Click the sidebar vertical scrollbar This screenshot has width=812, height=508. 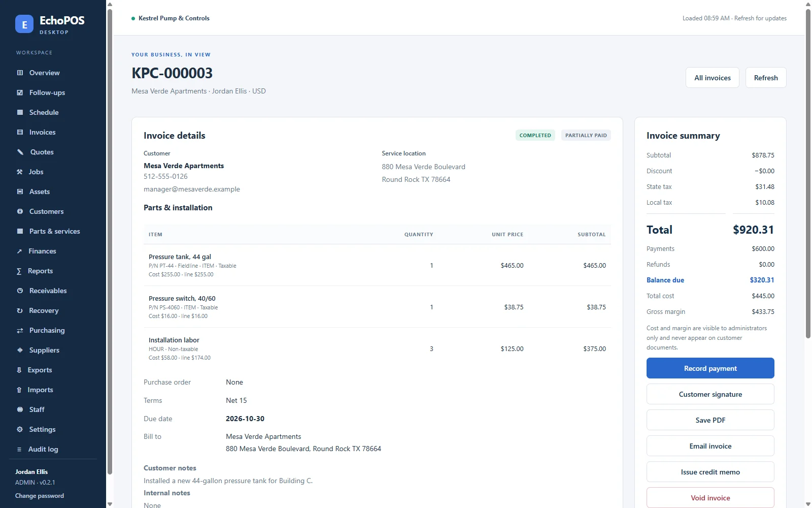click(110, 241)
